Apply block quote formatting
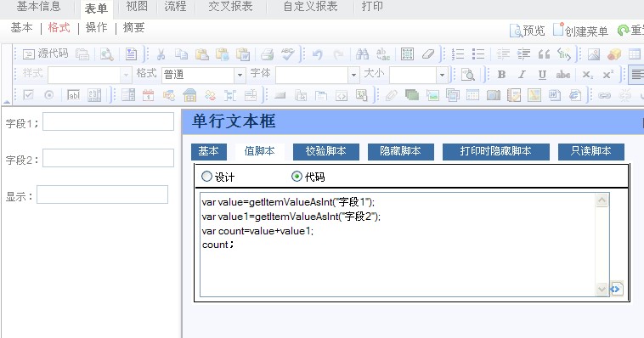 (x=544, y=54)
